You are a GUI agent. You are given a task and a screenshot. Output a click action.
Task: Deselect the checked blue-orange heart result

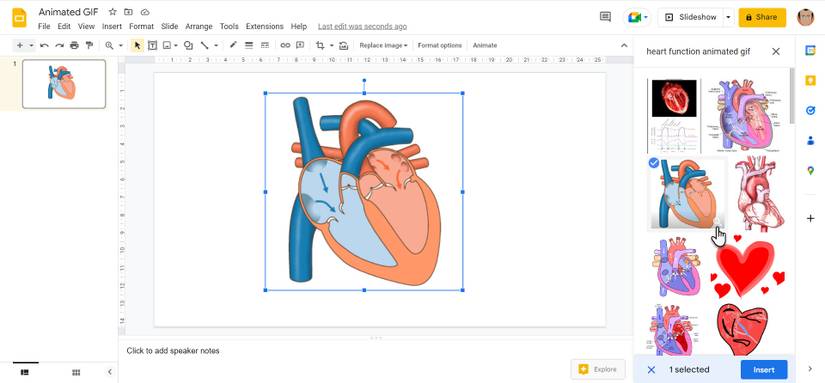click(x=687, y=194)
